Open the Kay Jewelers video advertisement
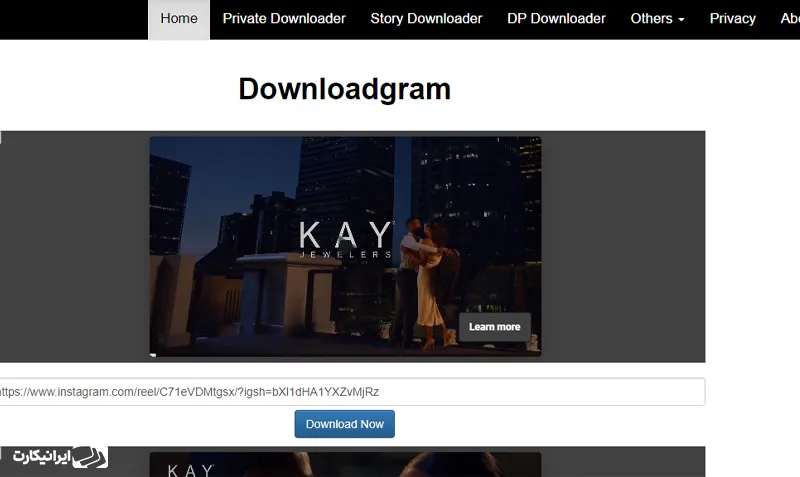The image size is (800, 477). click(345, 246)
